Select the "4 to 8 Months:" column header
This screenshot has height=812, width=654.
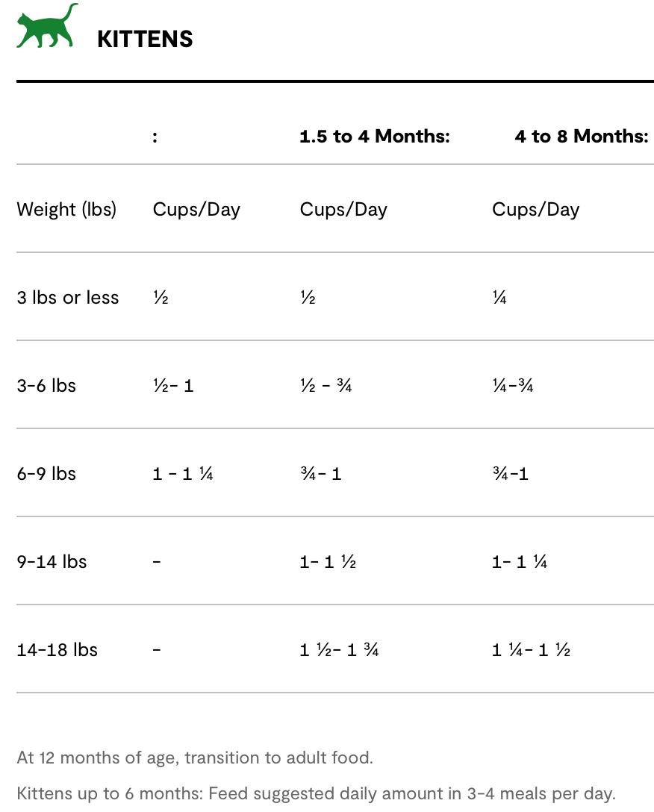click(581, 137)
